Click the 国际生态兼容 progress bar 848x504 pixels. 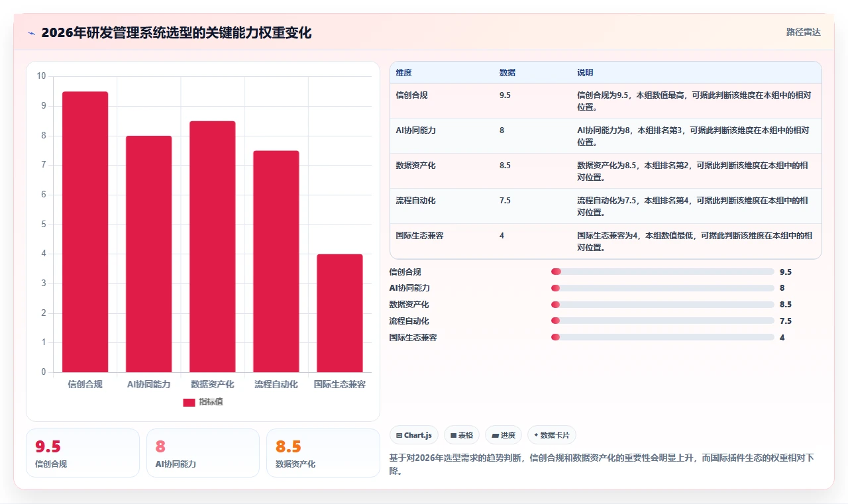point(662,337)
